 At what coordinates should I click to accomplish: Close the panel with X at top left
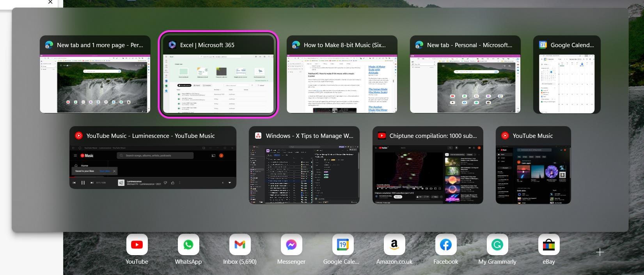coord(50,2)
